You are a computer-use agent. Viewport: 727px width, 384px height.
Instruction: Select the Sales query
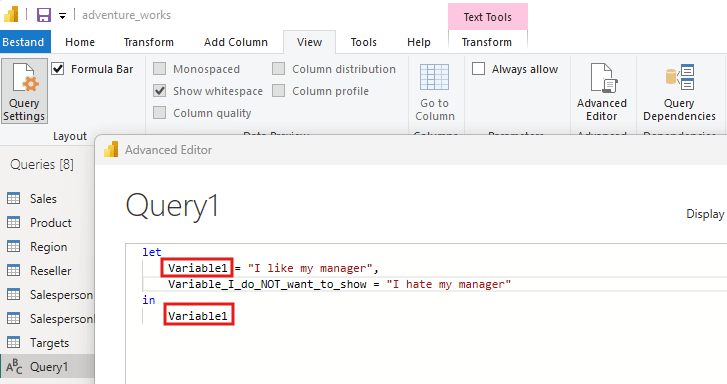(43, 198)
